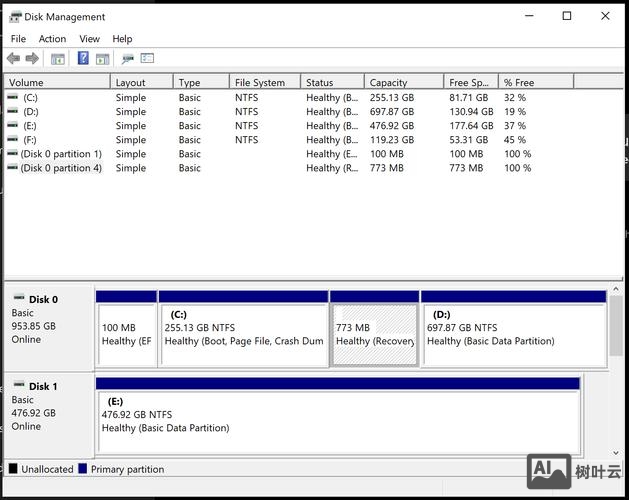The width and height of the screenshot is (629, 500).
Task: Click the (C:) 255.13 GB partition block
Action: click(x=244, y=334)
